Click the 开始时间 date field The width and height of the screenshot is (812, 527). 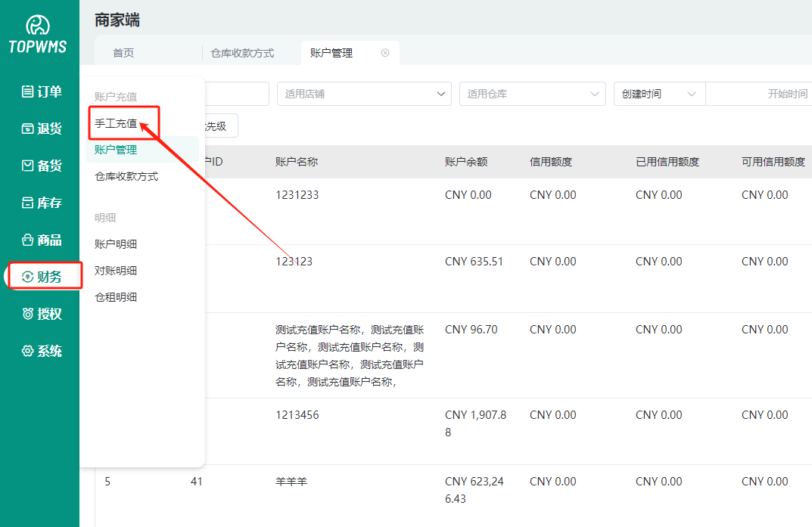[759, 94]
